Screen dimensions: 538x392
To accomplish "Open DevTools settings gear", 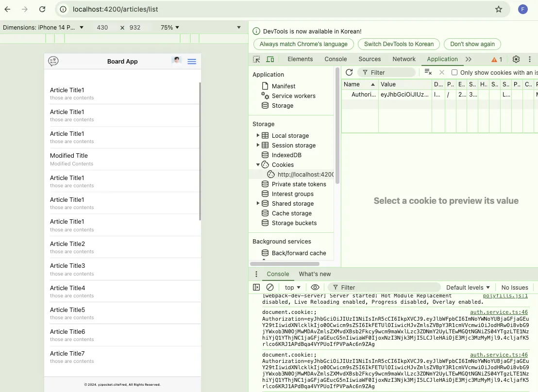I will [x=516, y=59].
